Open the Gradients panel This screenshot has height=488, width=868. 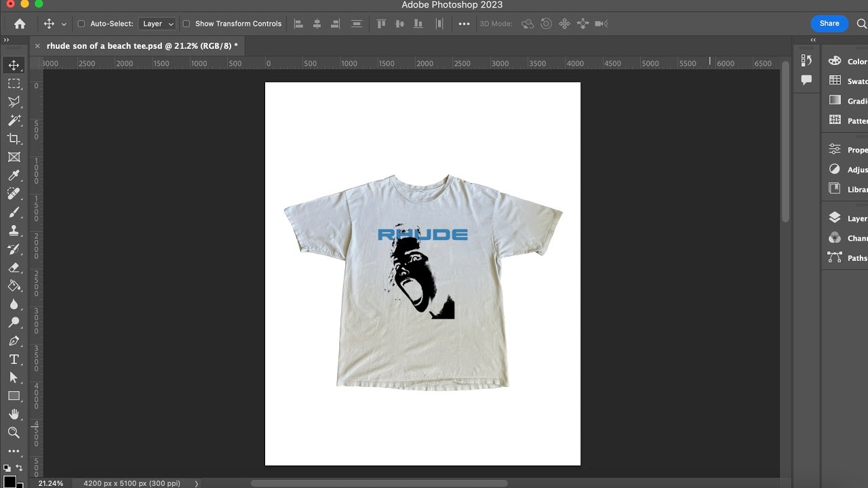846,100
